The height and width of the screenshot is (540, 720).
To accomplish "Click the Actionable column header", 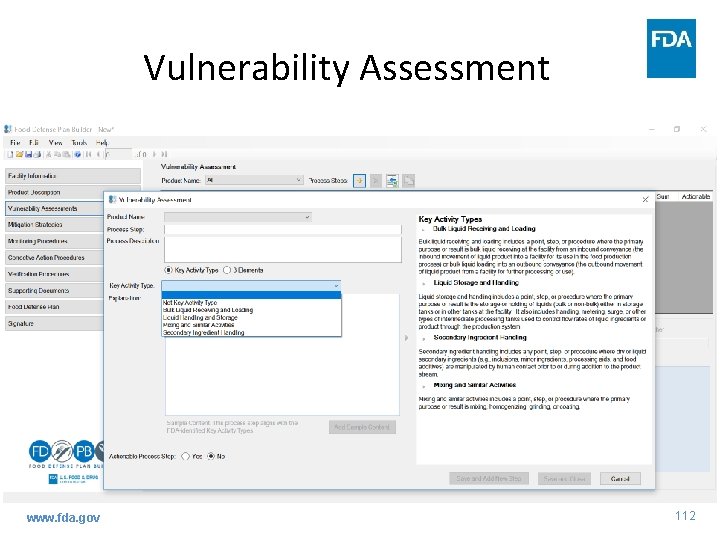I will 695,196.
